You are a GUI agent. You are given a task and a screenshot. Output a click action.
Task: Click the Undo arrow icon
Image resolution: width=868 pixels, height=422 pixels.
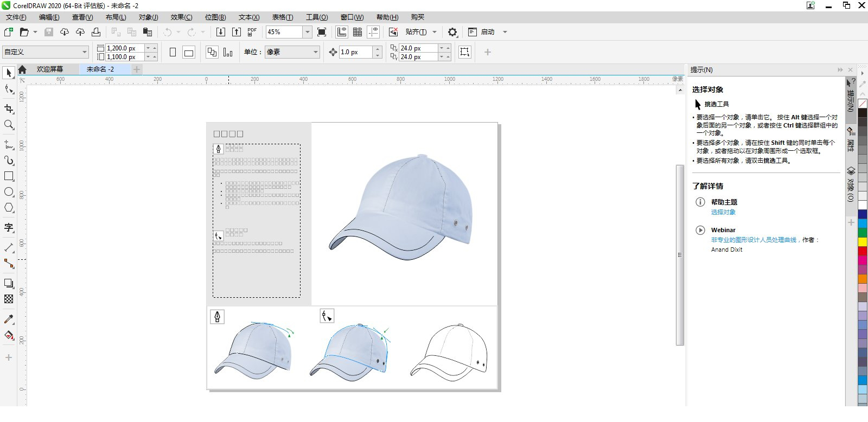168,32
